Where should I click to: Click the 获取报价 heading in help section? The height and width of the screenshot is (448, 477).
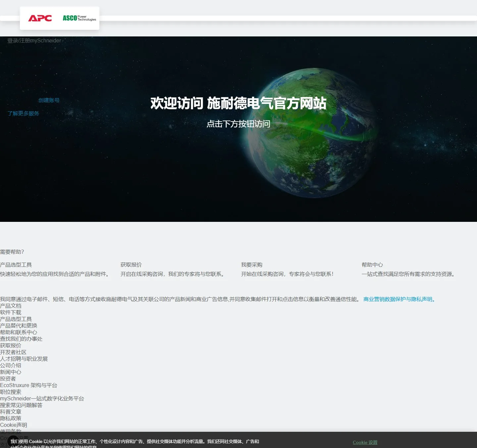coord(131,265)
